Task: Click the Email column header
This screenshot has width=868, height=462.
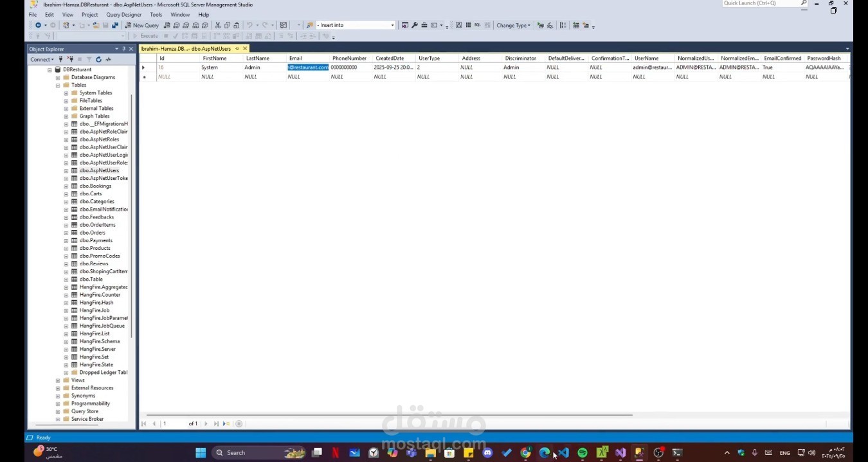Action: click(x=308, y=58)
